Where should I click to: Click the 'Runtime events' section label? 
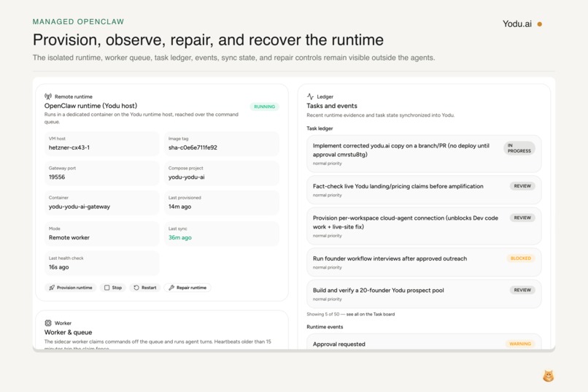(x=325, y=327)
